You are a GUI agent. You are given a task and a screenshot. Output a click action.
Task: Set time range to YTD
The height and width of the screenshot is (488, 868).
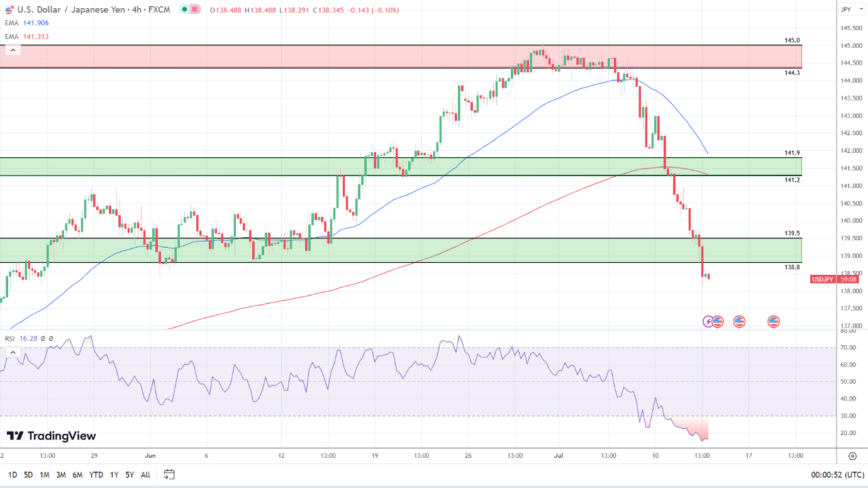pyautogui.click(x=96, y=475)
